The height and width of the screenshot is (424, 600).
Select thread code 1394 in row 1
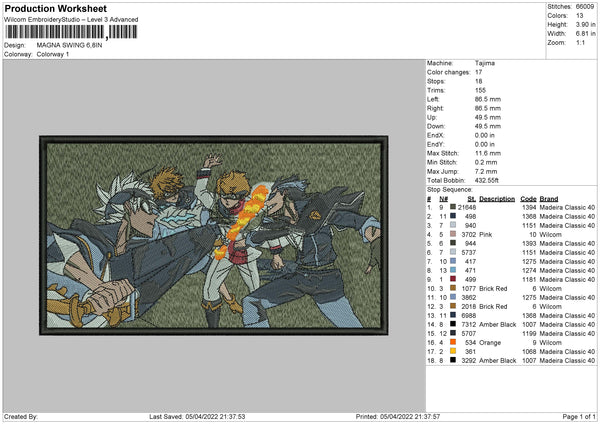click(529, 207)
